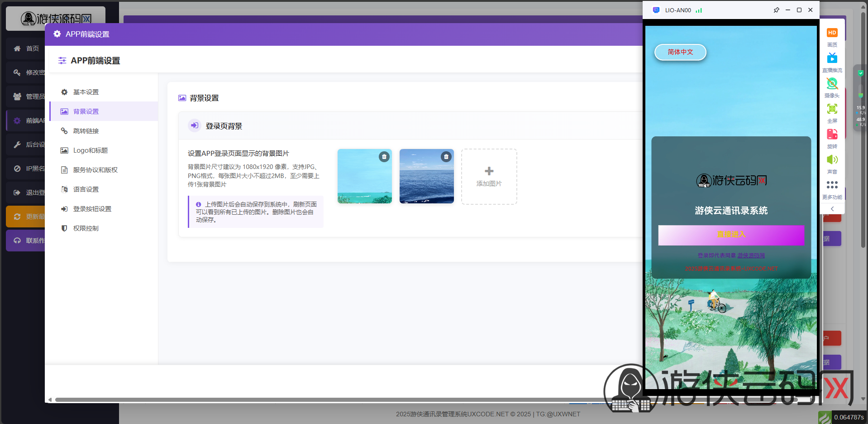This screenshot has height=424, width=868.
Task: Click the translate icon beside 语言设置
Action: [64, 189]
